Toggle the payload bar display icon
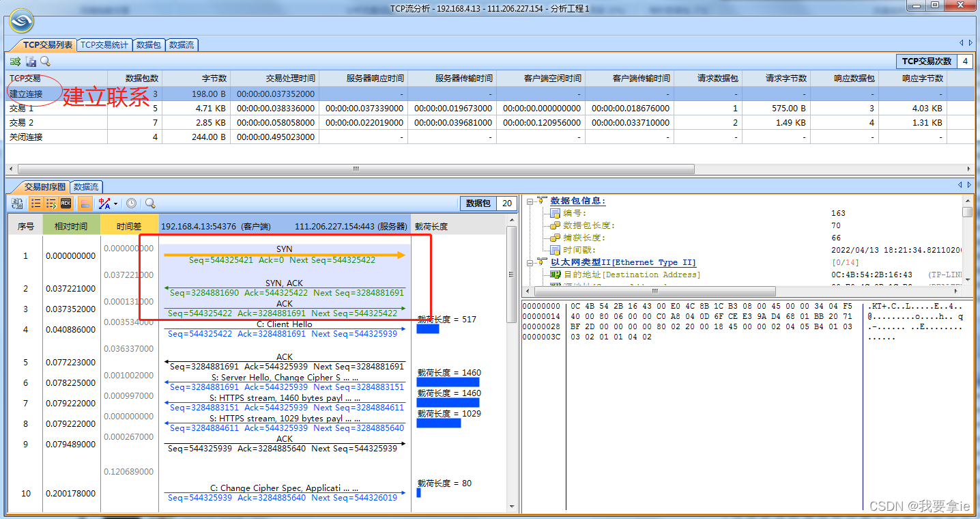 pos(85,204)
